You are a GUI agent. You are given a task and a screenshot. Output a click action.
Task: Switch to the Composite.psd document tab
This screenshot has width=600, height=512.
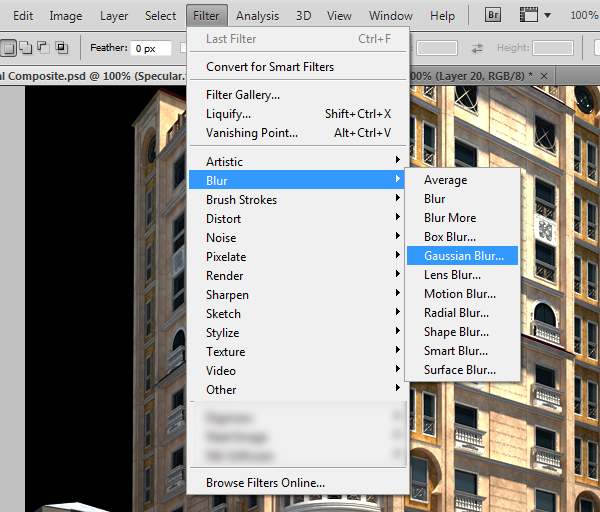click(x=60, y=76)
